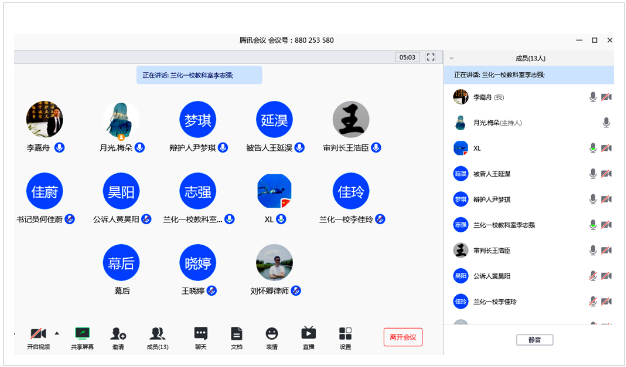Turn on video with the 开启视频 camera icon
626x367 pixels.
click(x=38, y=333)
